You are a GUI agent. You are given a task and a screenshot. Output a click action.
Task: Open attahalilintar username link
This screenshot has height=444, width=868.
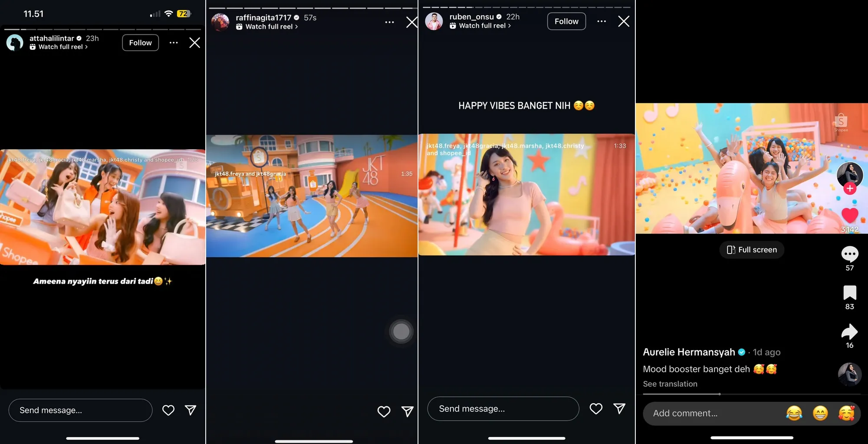point(52,38)
